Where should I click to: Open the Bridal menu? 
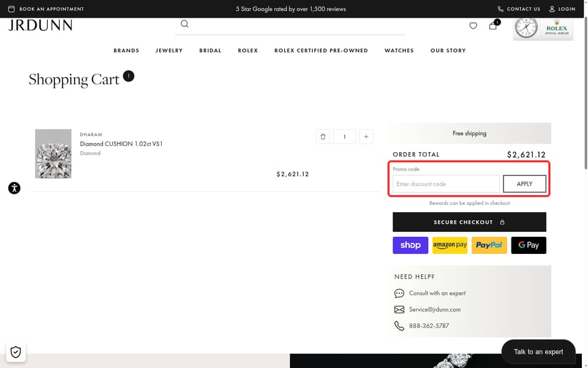coord(210,50)
